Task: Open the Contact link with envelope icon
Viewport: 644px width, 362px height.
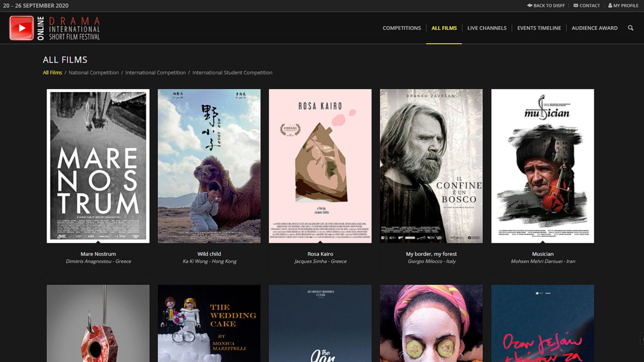Action: click(x=586, y=6)
